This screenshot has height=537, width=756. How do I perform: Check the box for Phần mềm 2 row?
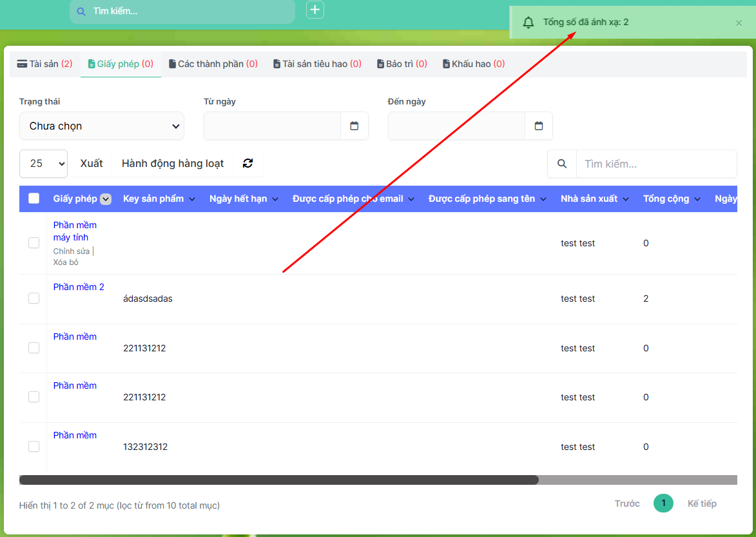pos(34,298)
